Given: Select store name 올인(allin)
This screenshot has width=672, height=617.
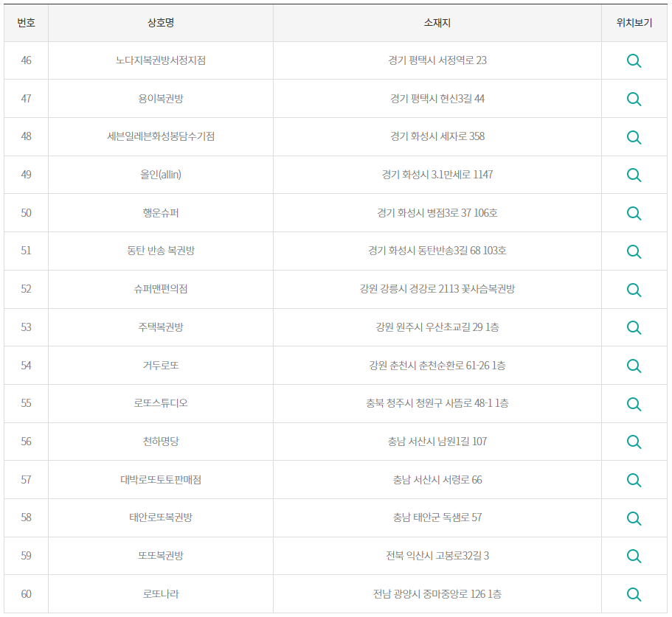Looking at the screenshot, I should [161, 175].
